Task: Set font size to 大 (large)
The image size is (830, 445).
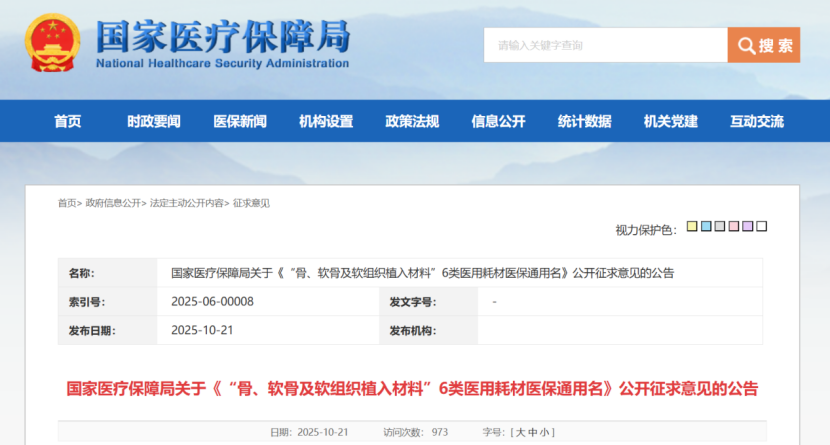Action: (521, 432)
